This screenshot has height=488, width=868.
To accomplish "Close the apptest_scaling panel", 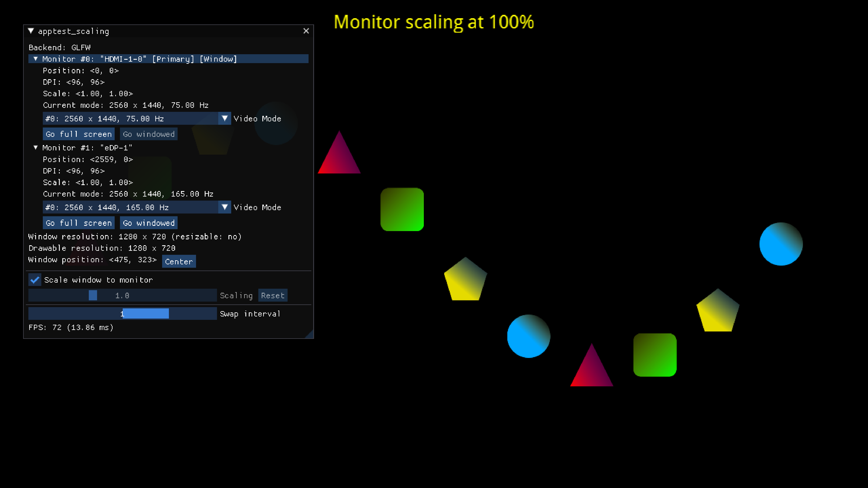I will click(306, 31).
